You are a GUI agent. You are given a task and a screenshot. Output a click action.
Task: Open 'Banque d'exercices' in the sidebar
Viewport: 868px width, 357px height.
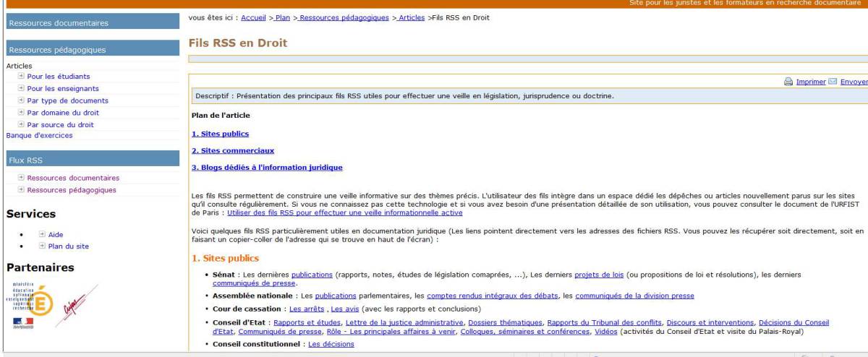coord(39,135)
